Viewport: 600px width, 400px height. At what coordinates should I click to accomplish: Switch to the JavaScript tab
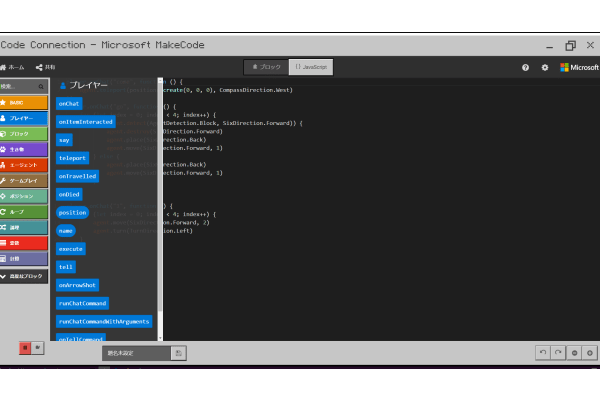pos(311,67)
